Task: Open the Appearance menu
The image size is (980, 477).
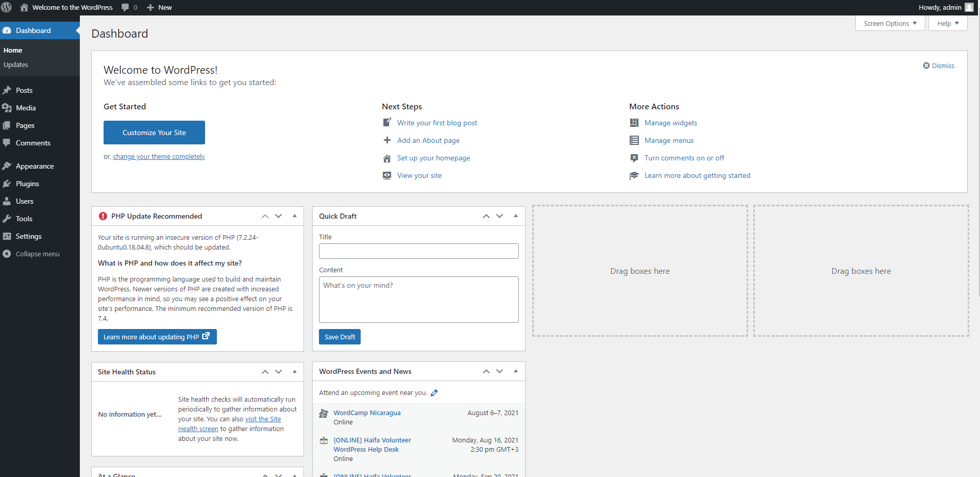Action: [40, 166]
